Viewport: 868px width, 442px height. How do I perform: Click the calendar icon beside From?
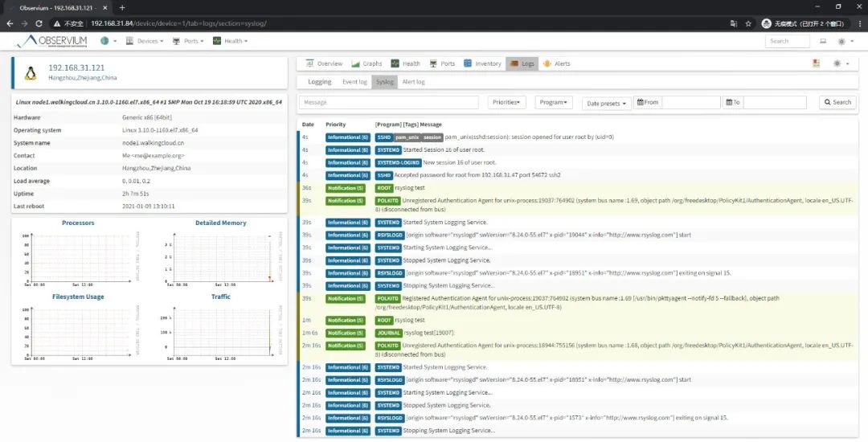pos(641,102)
